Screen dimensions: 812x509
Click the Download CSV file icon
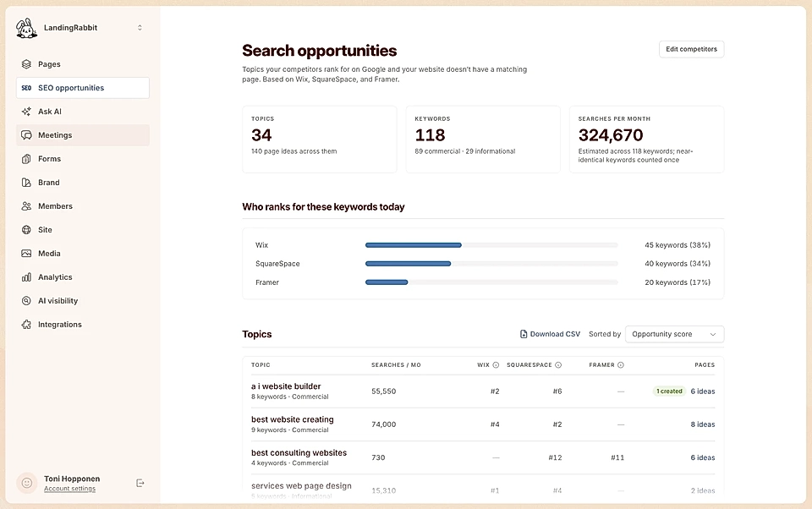tap(524, 334)
